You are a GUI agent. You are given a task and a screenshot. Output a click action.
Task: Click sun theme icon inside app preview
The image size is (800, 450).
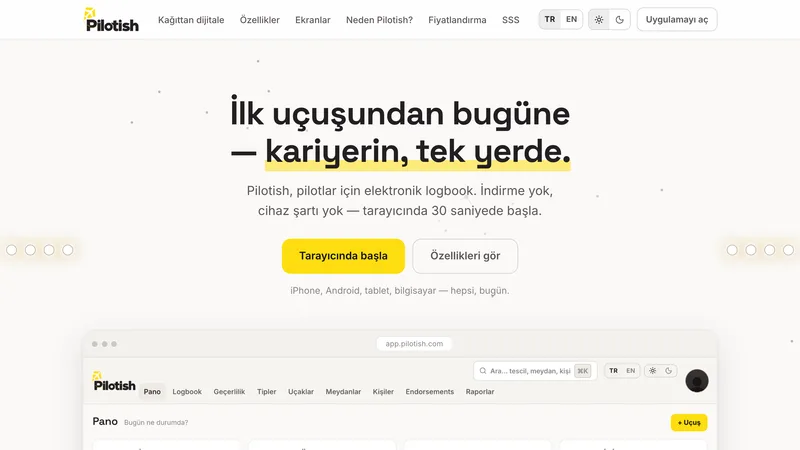pos(653,371)
